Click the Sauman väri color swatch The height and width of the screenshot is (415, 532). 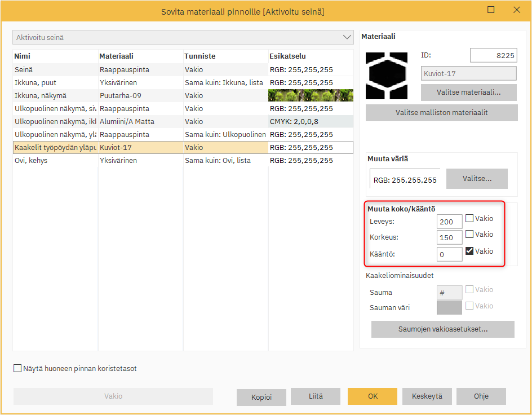click(449, 307)
